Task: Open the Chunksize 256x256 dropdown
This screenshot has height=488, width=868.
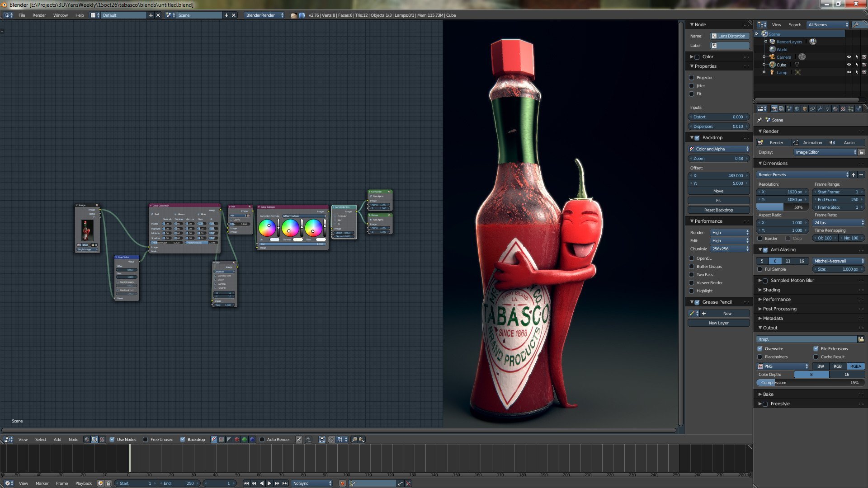Action: 730,249
